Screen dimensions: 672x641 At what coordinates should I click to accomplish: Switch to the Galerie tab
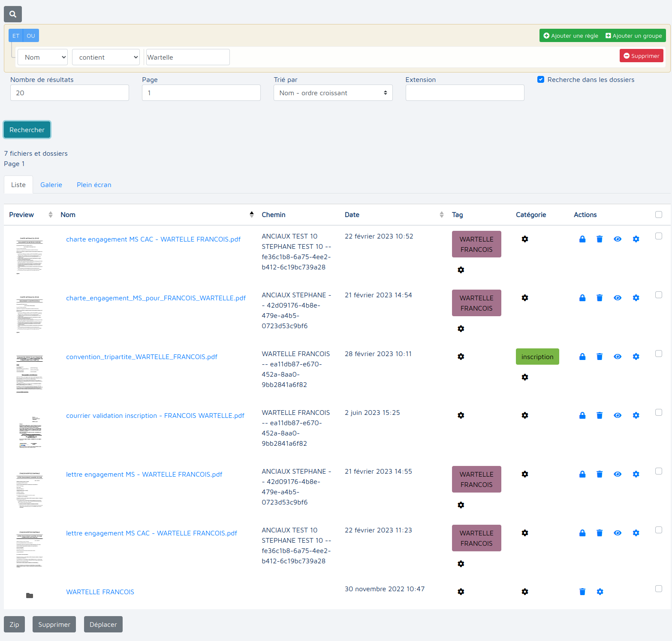[x=51, y=185]
